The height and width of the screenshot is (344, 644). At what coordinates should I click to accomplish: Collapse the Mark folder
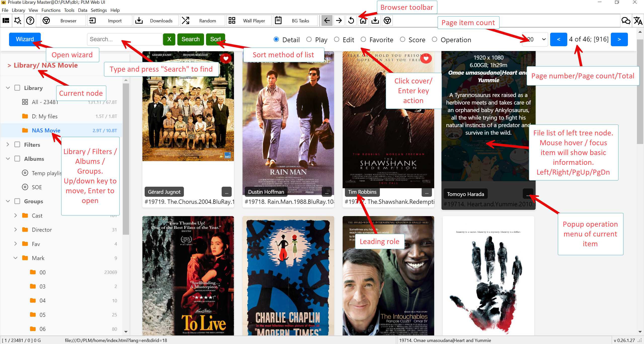click(x=15, y=258)
